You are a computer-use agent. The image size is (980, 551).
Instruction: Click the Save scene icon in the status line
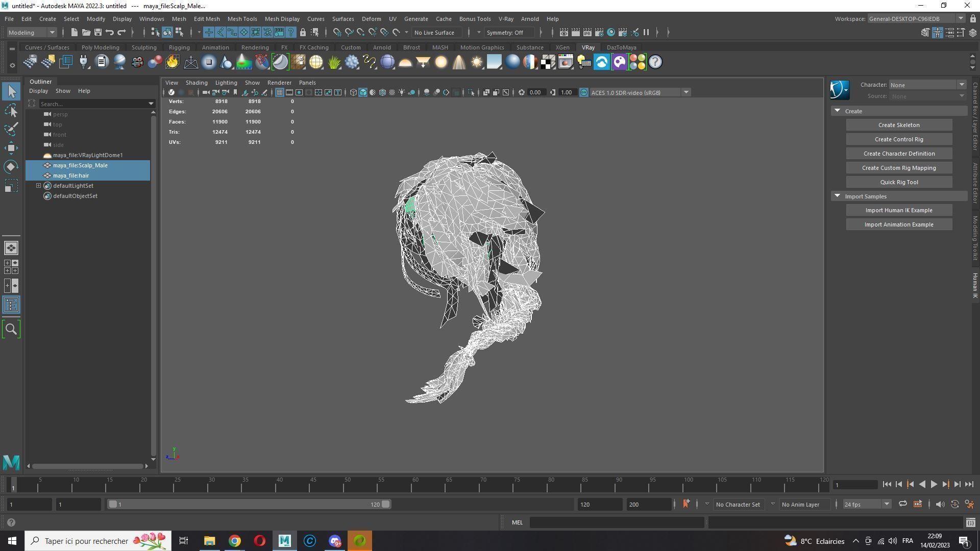click(97, 32)
